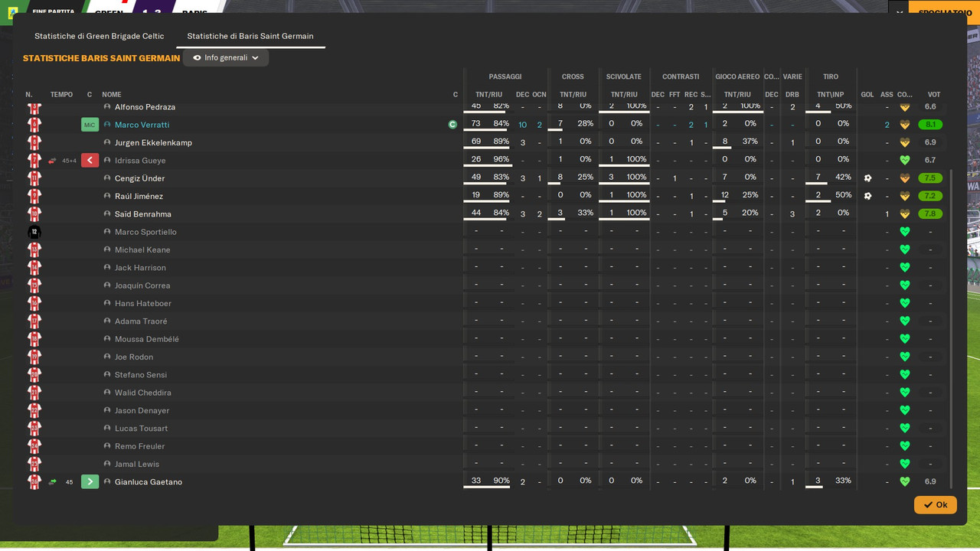
Task: Click Cengiz Ünder 7.5 rating badge
Action: pyautogui.click(x=930, y=178)
